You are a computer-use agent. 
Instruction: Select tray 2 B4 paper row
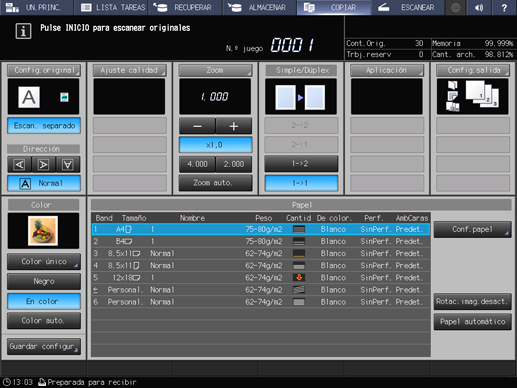[x=261, y=241]
